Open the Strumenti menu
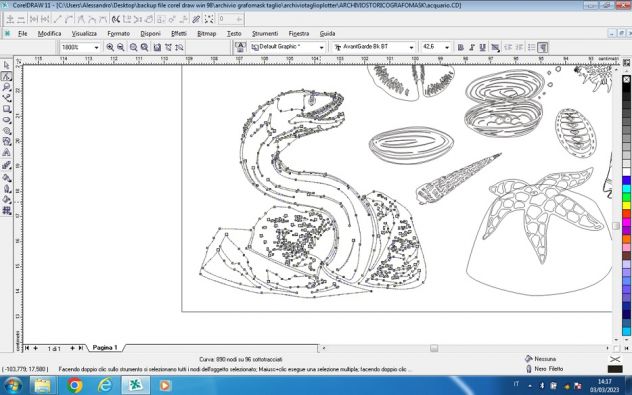This screenshot has width=632, height=395. [265, 33]
